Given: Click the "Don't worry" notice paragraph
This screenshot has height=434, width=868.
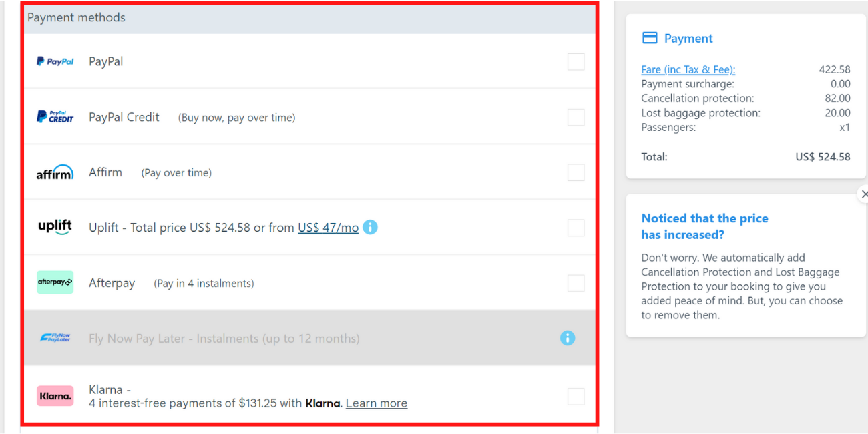Looking at the screenshot, I should (741, 286).
